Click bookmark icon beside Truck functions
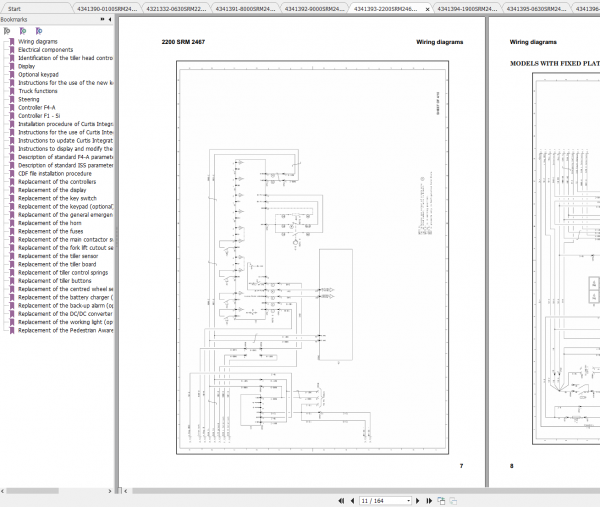This screenshot has height=507, width=600. click(x=12, y=91)
